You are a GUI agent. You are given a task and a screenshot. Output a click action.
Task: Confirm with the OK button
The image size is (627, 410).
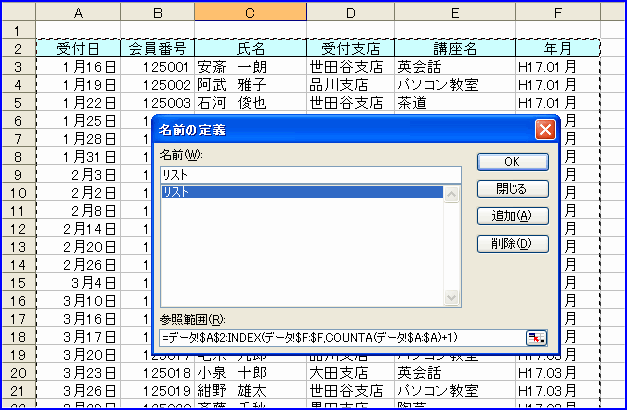click(x=512, y=162)
